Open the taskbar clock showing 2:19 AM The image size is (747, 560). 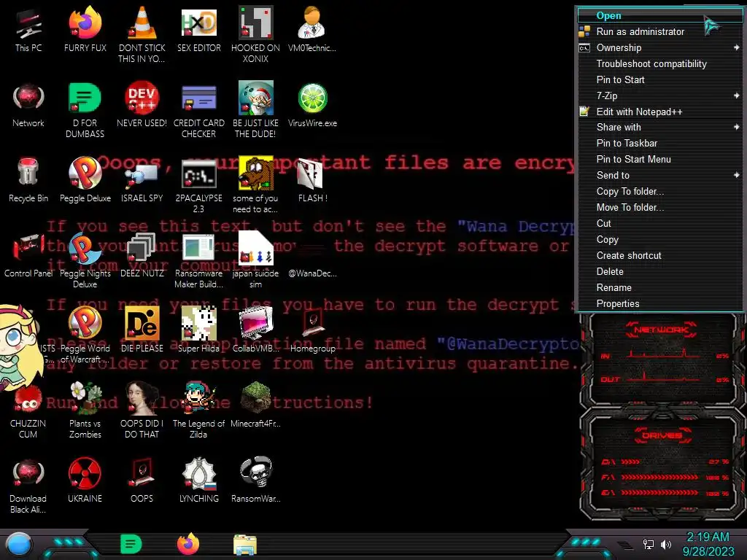click(x=708, y=544)
